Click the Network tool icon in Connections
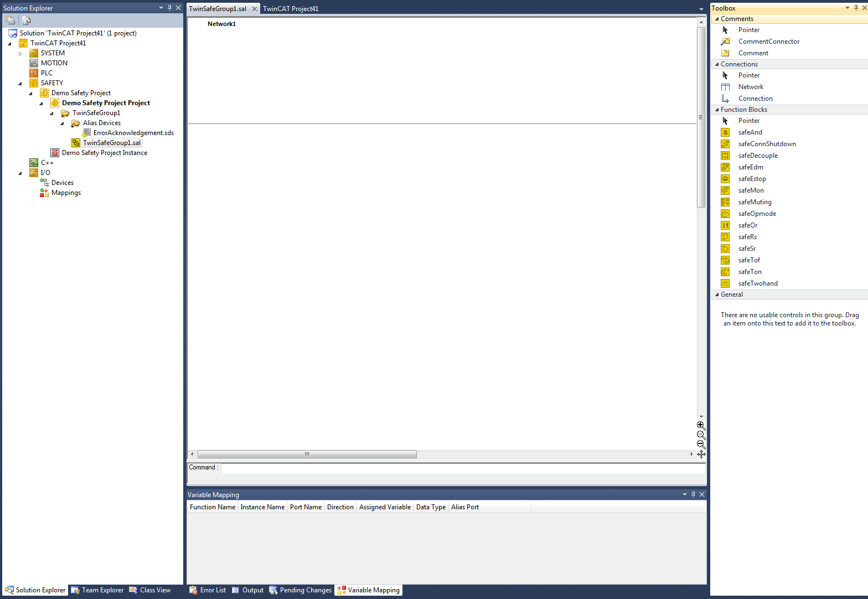 725,87
